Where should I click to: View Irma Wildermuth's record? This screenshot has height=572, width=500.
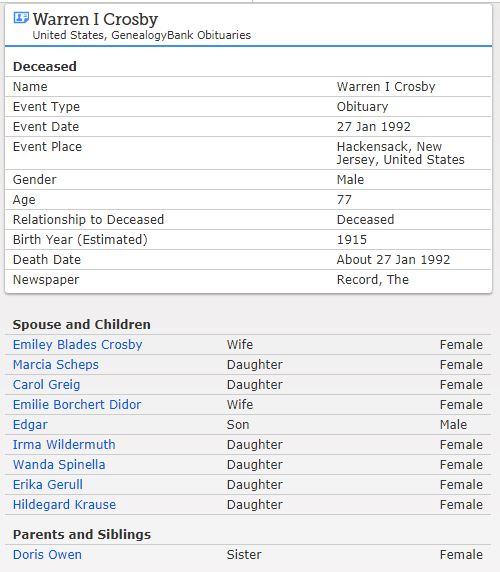click(x=64, y=445)
